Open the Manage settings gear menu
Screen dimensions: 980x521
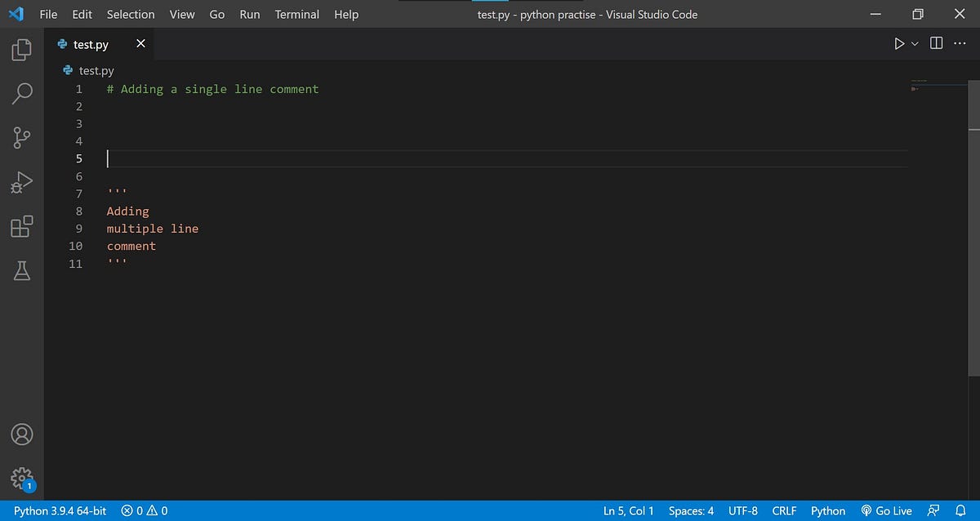click(21, 479)
